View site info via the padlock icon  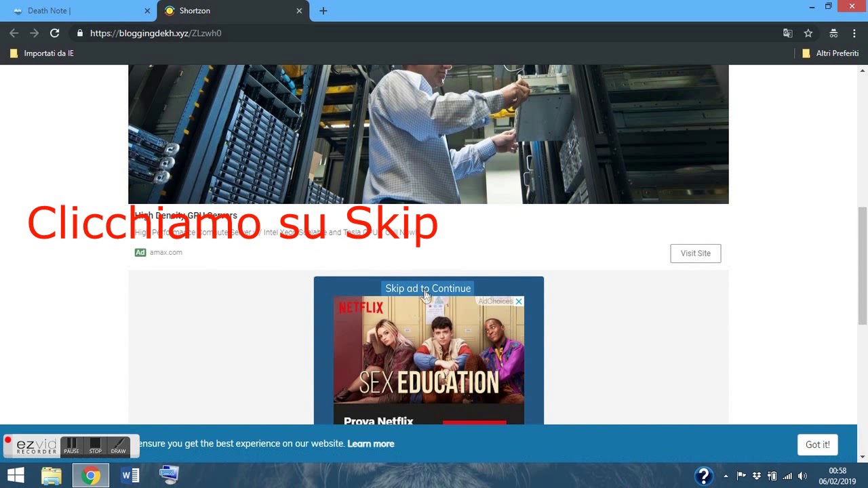[x=80, y=33]
